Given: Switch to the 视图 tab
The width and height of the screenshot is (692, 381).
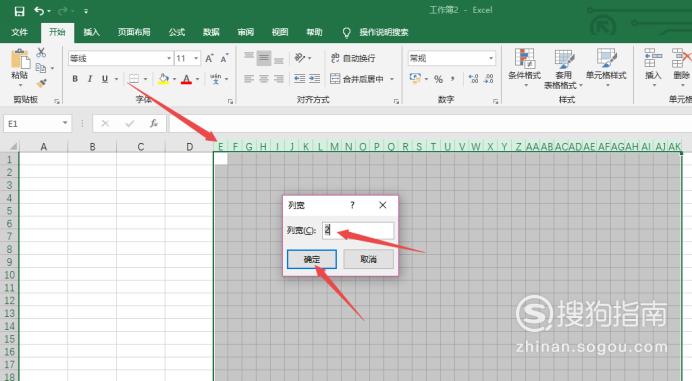Looking at the screenshot, I should 280,32.
